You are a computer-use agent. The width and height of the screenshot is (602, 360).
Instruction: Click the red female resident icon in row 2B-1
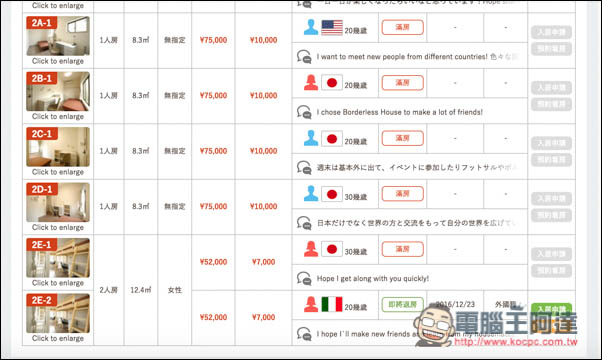coord(311,83)
